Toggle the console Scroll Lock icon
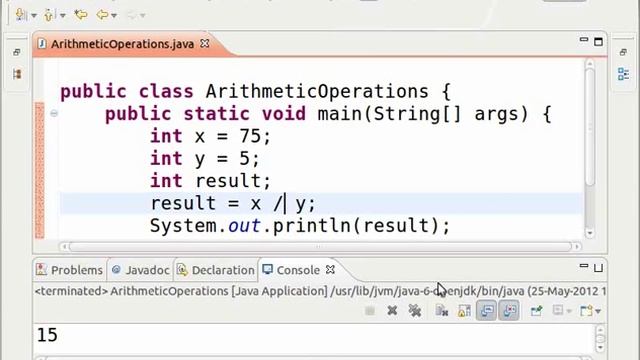640x360 pixels. point(464,311)
